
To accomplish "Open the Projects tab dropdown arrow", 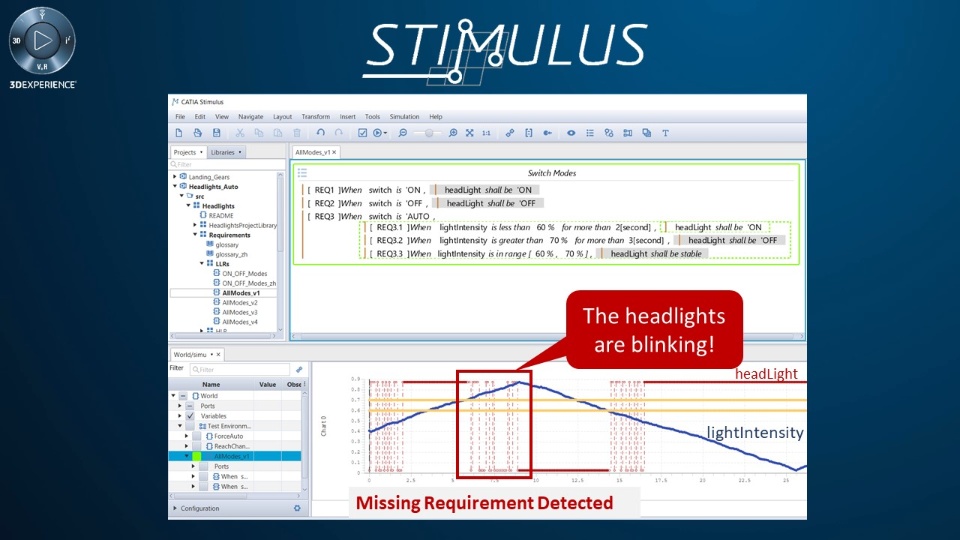I will pyautogui.click(x=201, y=152).
